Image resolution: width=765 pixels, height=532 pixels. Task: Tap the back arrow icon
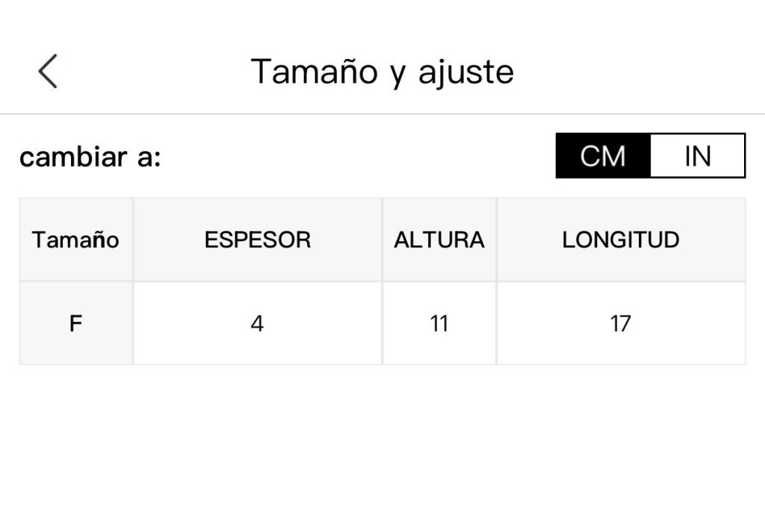(x=48, y=72)
